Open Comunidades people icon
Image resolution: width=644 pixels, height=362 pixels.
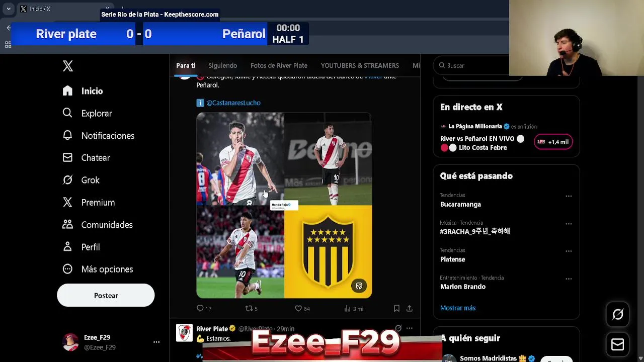tap(67, 224)
